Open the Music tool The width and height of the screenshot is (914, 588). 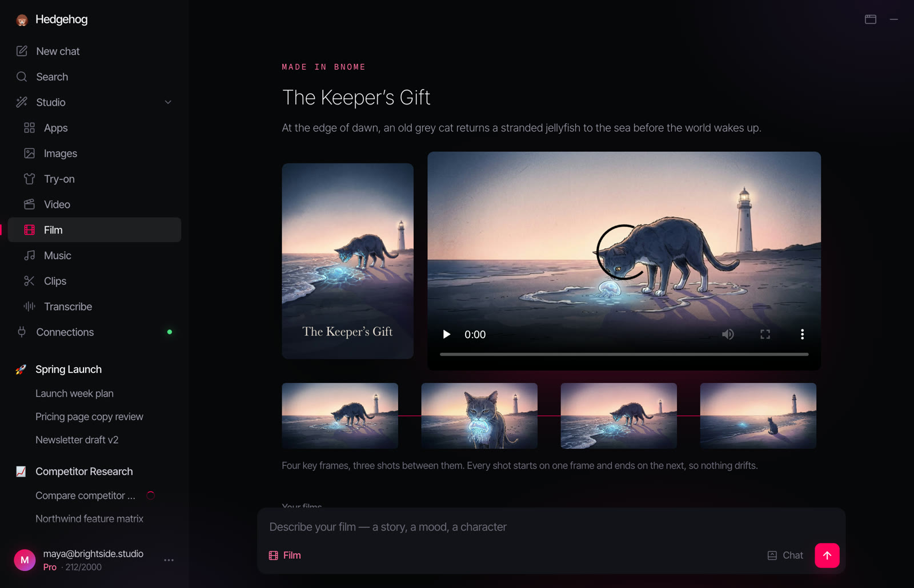pos(94,255)
